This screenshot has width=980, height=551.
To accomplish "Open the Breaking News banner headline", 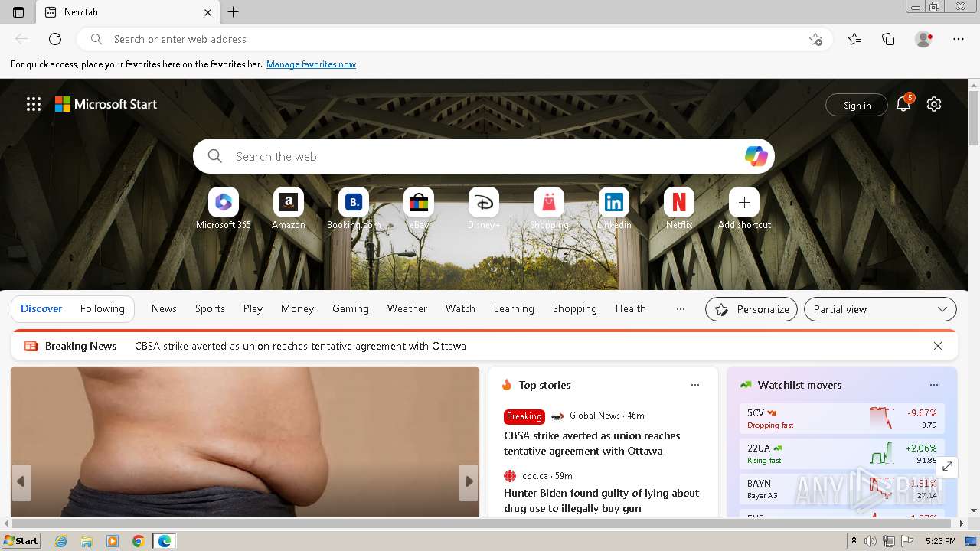I will pyautogui.click(x=300, y=346).
